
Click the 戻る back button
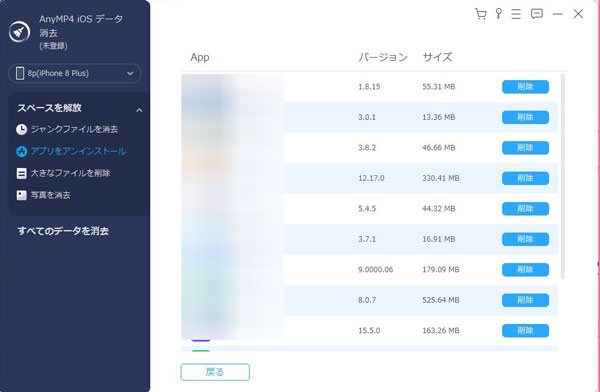tap(215, 372)
